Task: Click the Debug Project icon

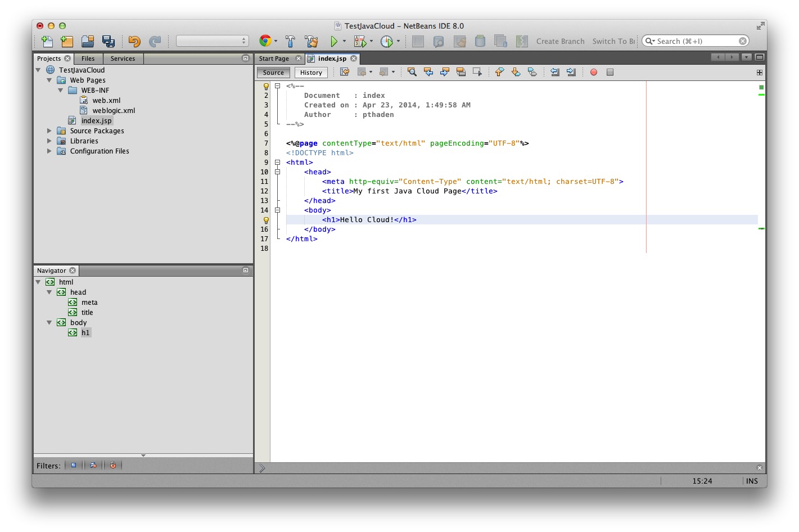Action: point(359,41)
